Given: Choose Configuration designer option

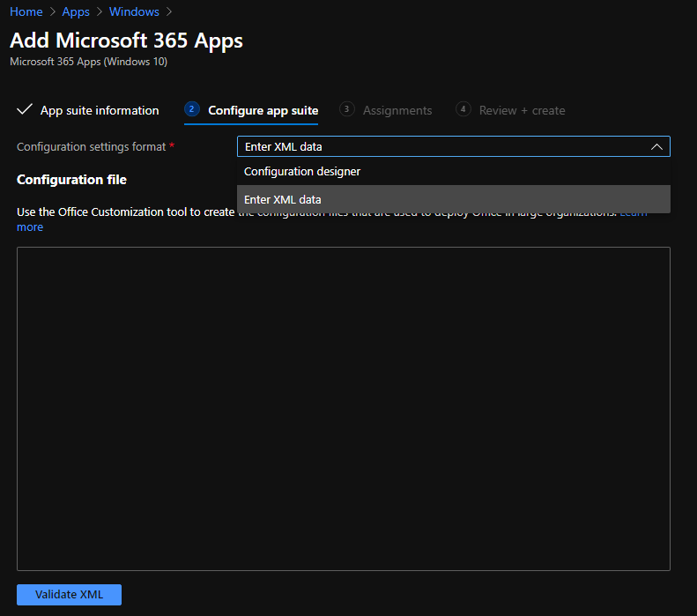Looking at the screenshot, I should (x=454, y=171).
